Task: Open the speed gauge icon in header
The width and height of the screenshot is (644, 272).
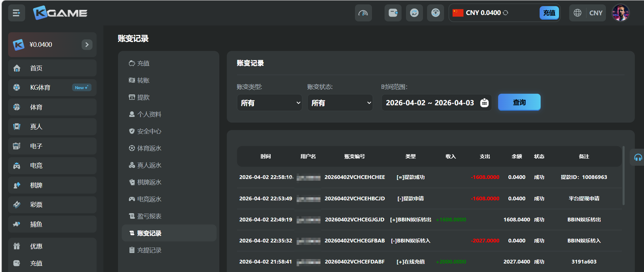Action: [x=363, y=13]
